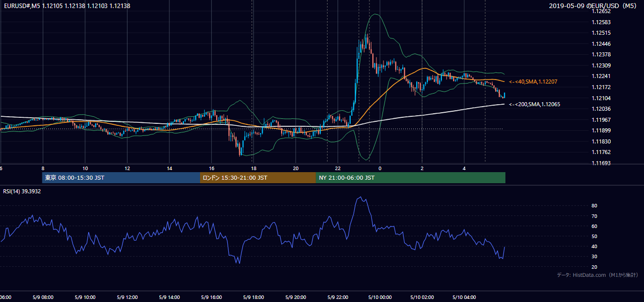Viewport: 644px width, 302px height.
Task: Click price axis label 1.11693
Action: point(601,163)
